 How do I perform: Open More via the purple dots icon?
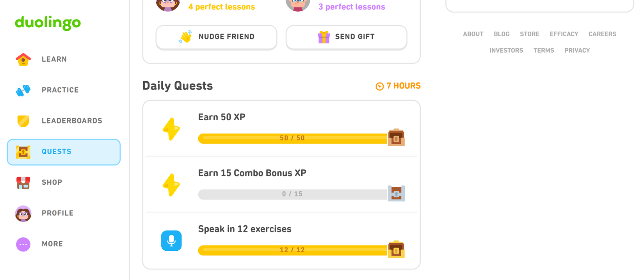[x=23, y=244]
